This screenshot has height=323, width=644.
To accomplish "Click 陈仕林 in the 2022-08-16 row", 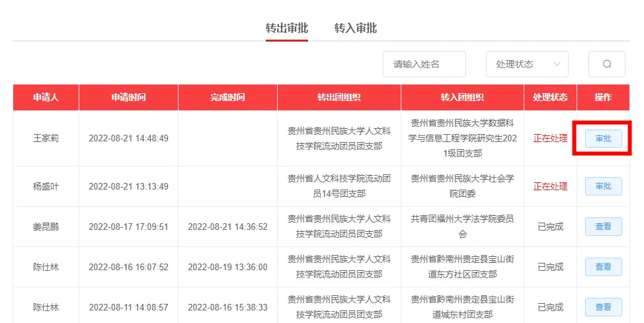I will (46, 267).
